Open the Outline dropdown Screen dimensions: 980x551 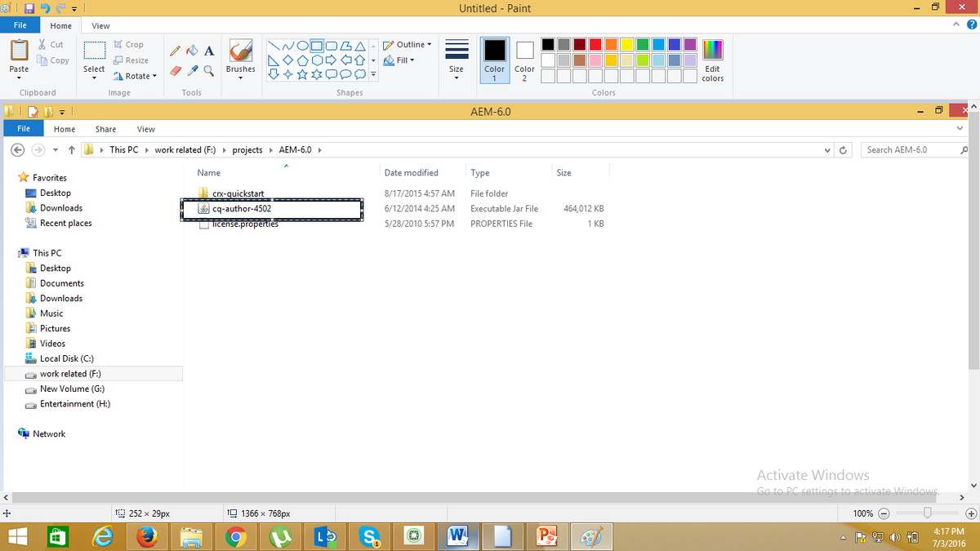click(408, 45)
